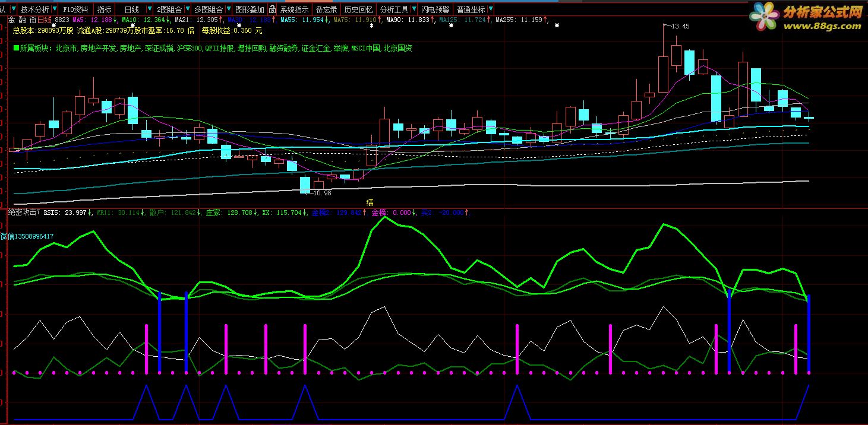
Task: Click the WR11: 30.114 value
Action: 117,213
